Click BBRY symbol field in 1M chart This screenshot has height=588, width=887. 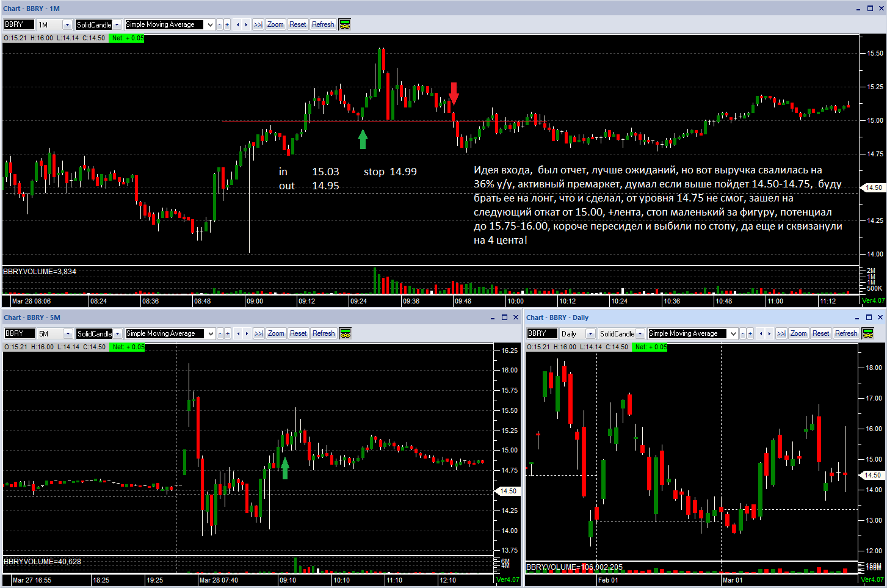19,24
